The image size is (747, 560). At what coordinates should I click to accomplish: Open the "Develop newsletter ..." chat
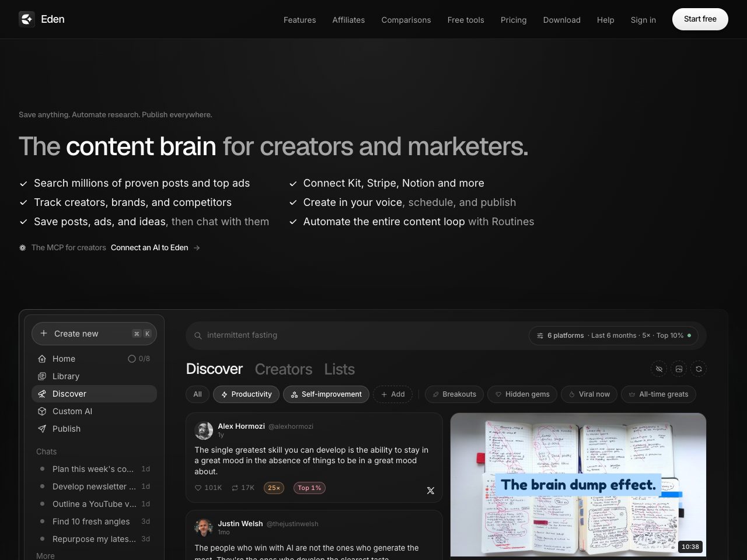[95, 487]
